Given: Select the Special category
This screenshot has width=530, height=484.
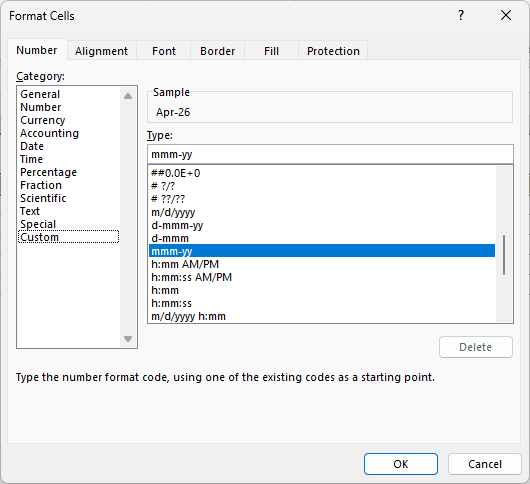Looking at the screenshot, I should [69, 224].
